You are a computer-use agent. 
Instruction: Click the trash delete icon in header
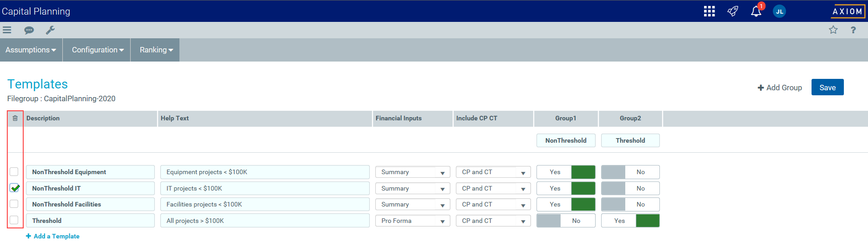click(x=15, y=118)
